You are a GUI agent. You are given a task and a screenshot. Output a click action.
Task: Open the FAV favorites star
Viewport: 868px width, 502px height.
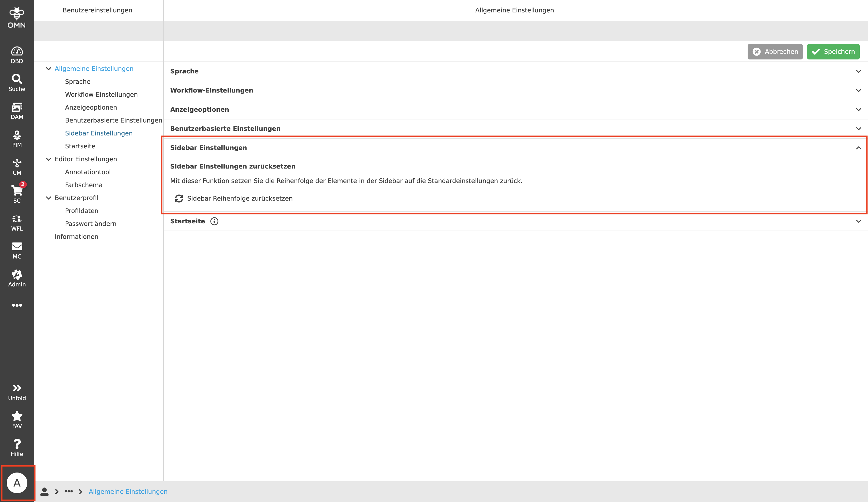(17, 420)
